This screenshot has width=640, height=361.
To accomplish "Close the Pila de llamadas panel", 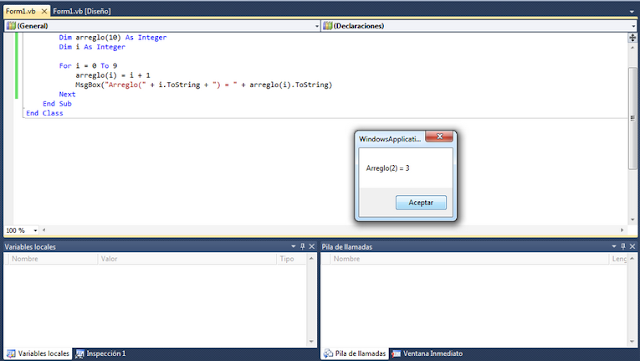I will (x=632, y=246).
